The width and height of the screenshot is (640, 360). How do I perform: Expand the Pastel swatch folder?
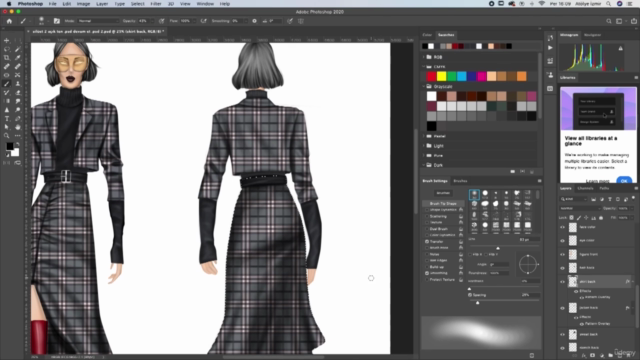tap(424, 136)
